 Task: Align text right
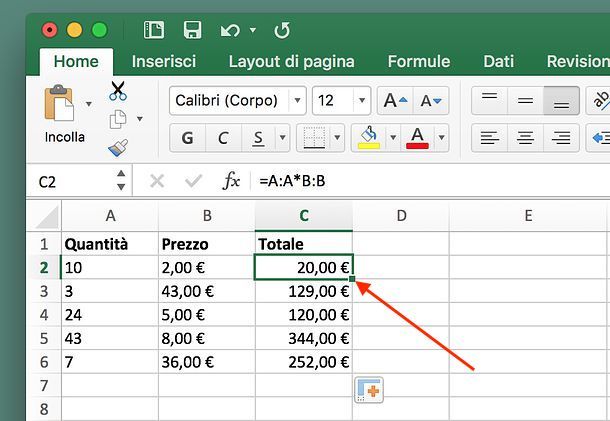[561, 138]
